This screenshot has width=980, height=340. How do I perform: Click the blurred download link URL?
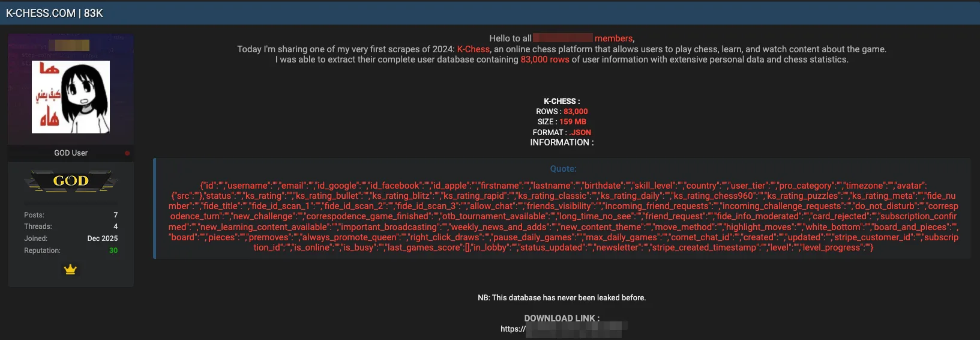pos(564,329)
